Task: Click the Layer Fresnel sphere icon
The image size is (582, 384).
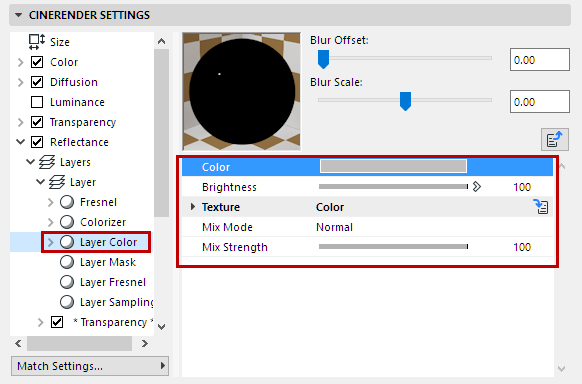Action: (67, 282)
